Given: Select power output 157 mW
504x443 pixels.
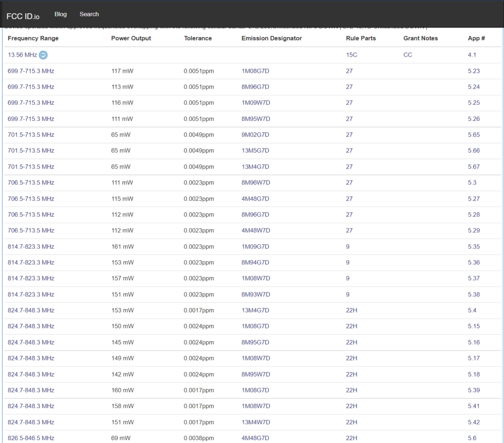Looking at the screenshot, I should [x=123, y=278].
